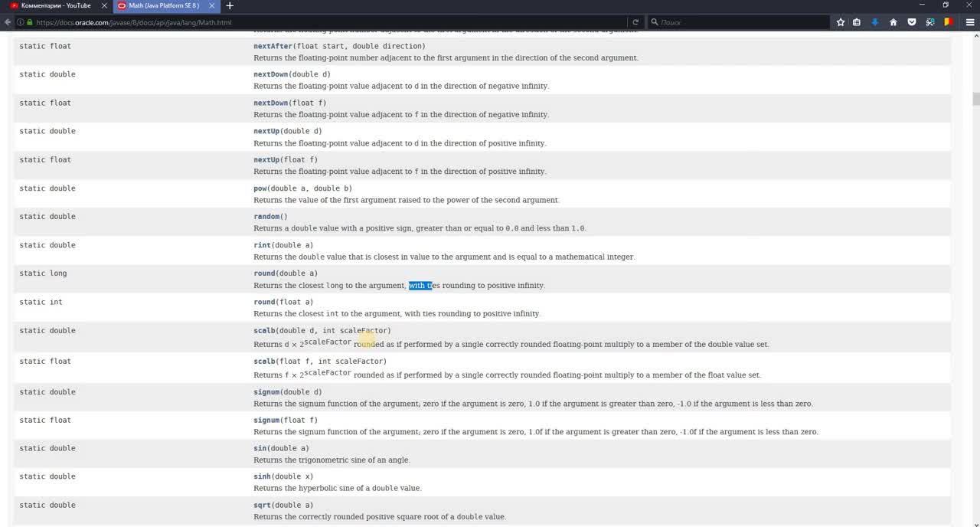Click the signum(double d) method link

(x=266, y=392)
